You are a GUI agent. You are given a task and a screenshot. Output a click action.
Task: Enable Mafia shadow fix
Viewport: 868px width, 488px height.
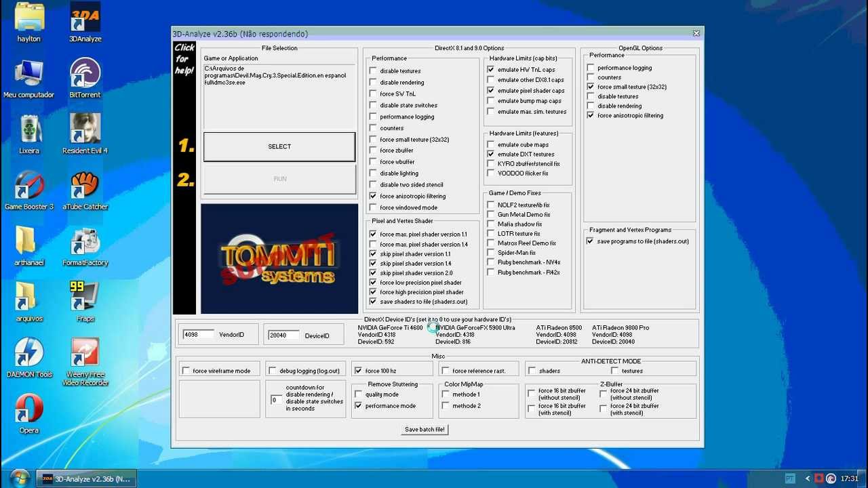491,224
